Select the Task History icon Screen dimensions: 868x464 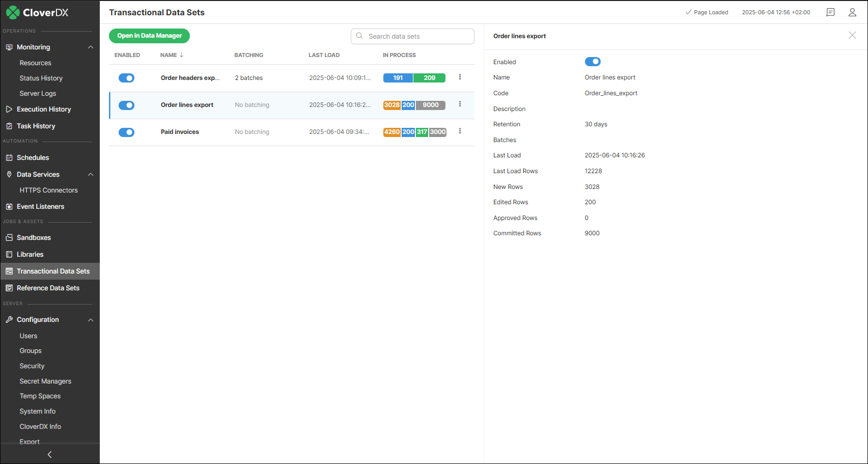coord(9,126)
